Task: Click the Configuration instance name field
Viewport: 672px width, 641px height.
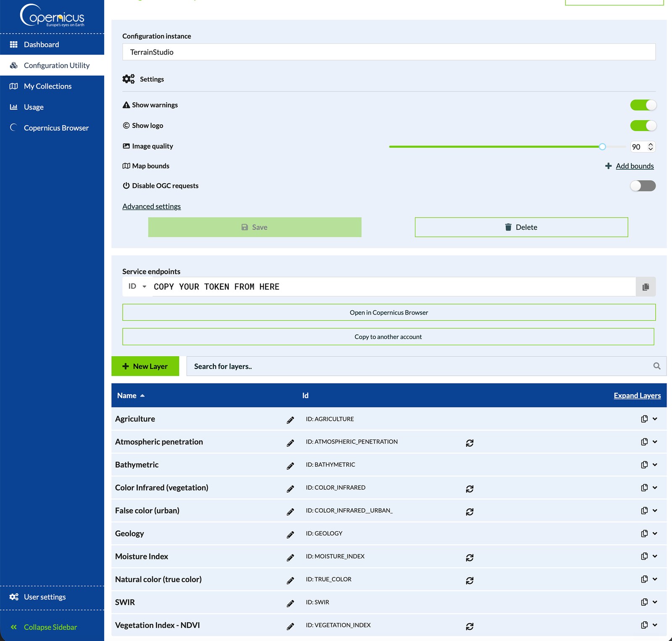Action: pyautogui.click(x=389, y=52)
